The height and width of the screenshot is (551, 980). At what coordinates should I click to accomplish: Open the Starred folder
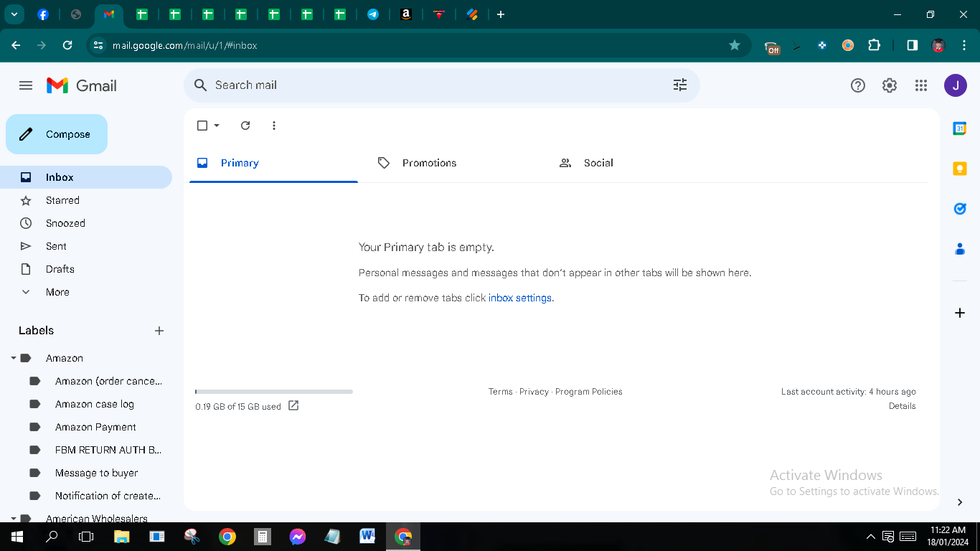coord(86,200)
